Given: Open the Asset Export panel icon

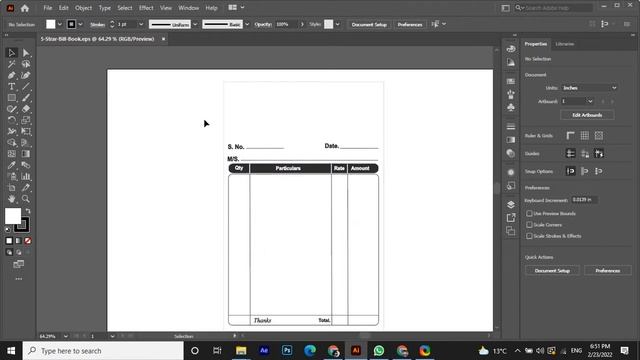Looking at the screenshot, I should pos(511,218).
